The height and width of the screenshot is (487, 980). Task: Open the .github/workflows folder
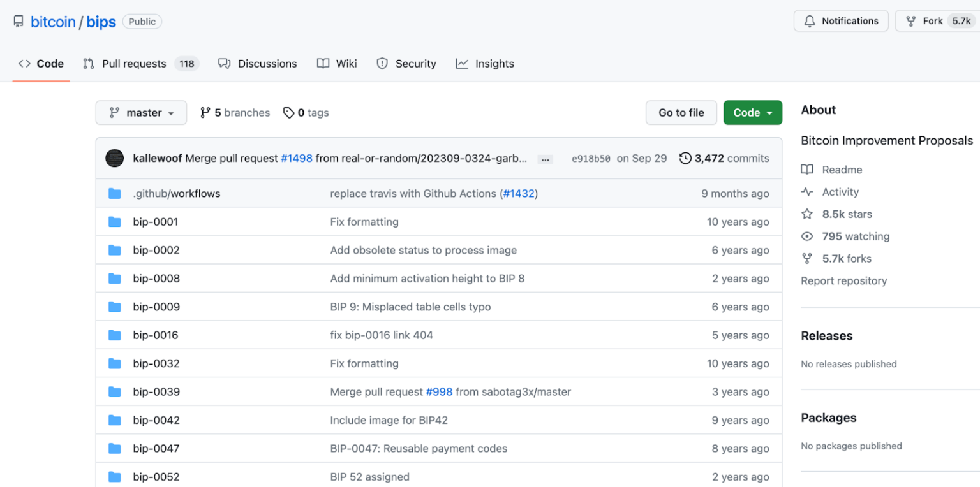pos(177,193)
